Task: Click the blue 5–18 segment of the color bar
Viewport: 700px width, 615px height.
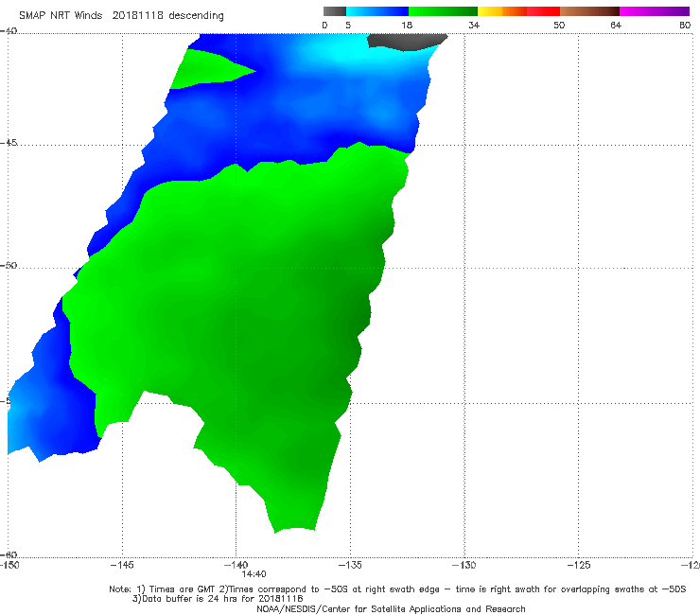Action: (377, 11)
